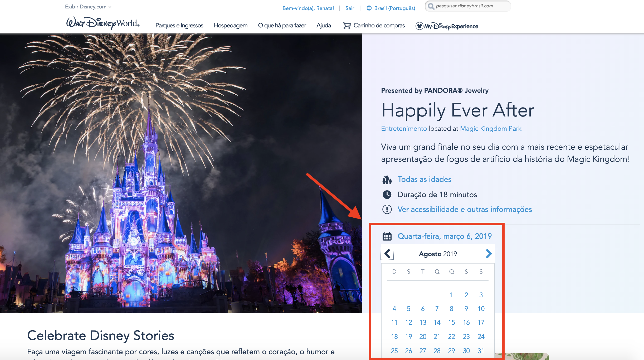Select August 17 in calendar
644x360 pixels.
coord(481,322)
